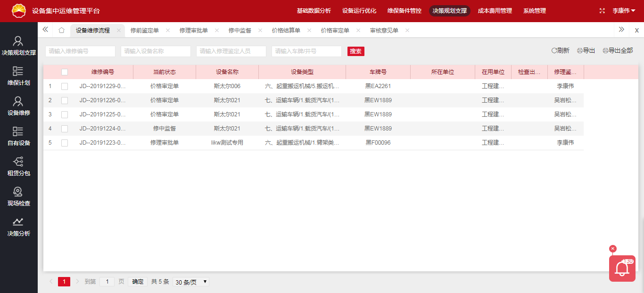Viewport: 644px width, 293px height.
Task: Open the 成本费用管理 top menu
Action: point(495,11)
